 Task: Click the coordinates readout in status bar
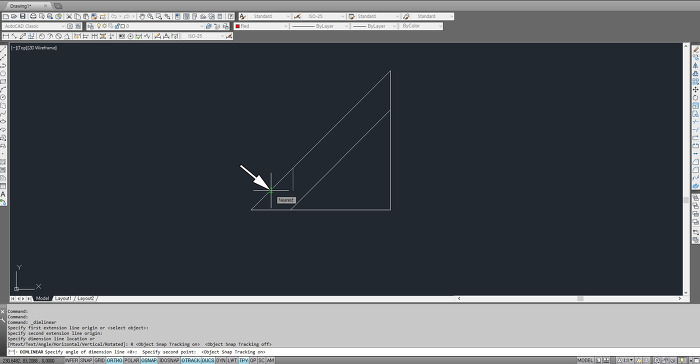coord(29,360)
